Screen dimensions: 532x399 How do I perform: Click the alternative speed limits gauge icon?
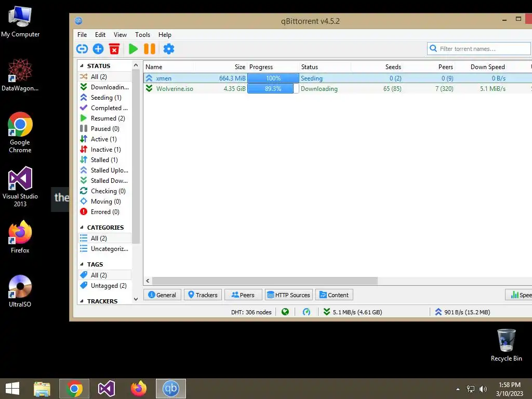307,312
